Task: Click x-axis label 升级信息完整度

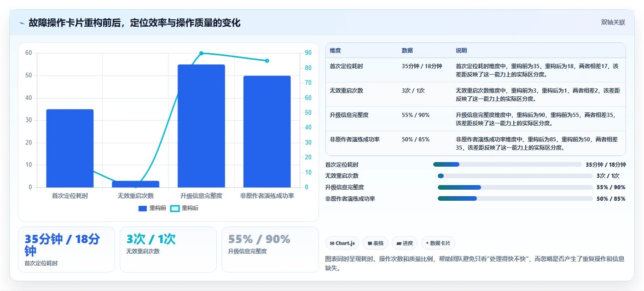Action: tap(201, 196)
